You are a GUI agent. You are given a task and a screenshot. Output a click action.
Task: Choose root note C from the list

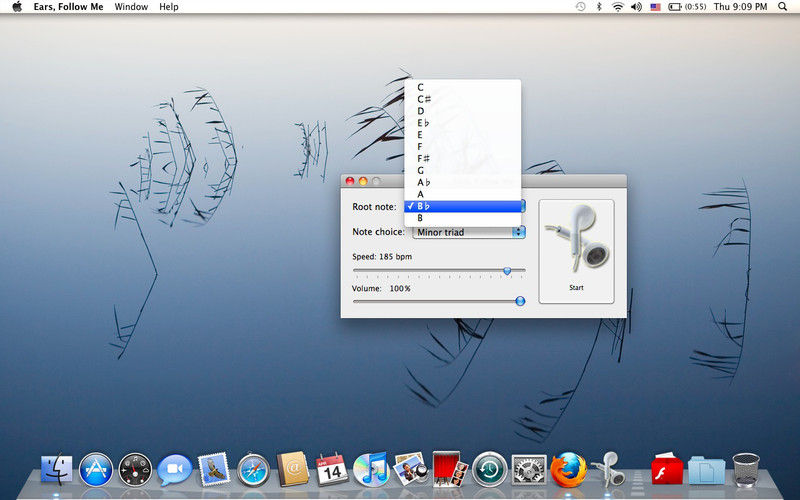463,87
